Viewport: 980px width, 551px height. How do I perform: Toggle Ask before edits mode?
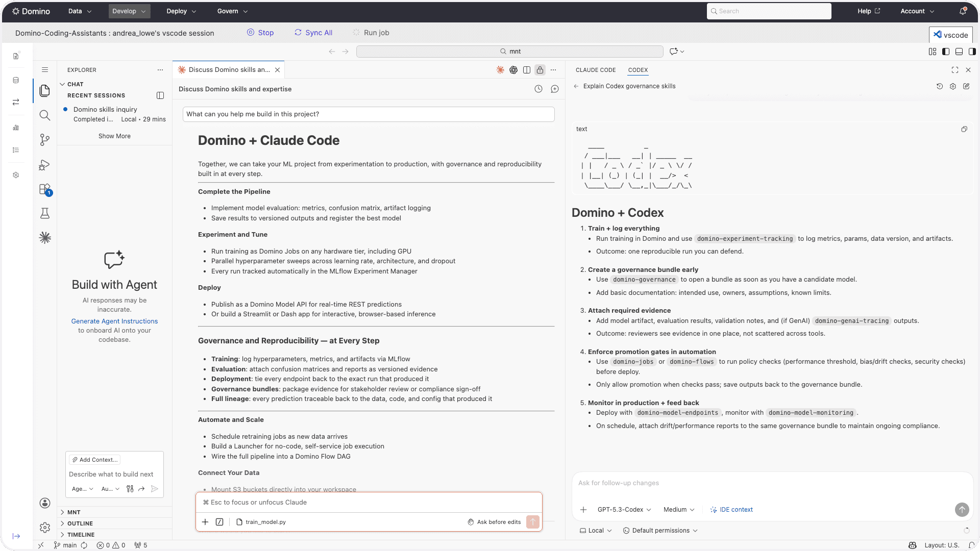(494, 522)
